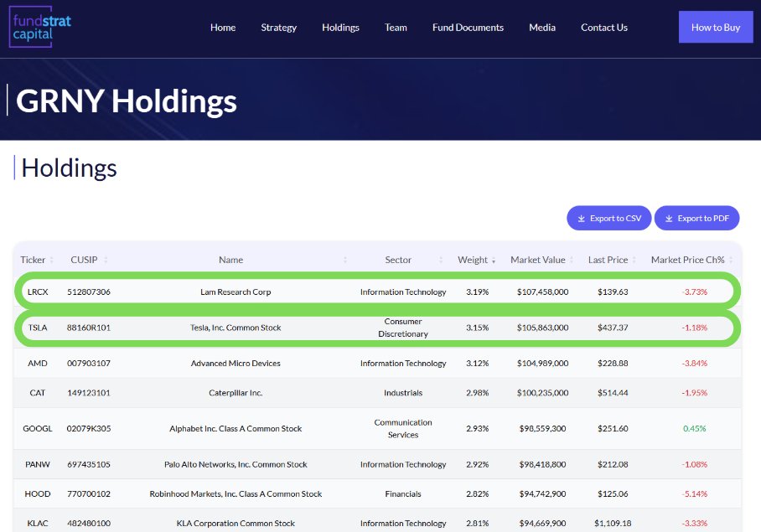
Task: Click Caterpillar Inc. name
Action: (x=236, y=393)
